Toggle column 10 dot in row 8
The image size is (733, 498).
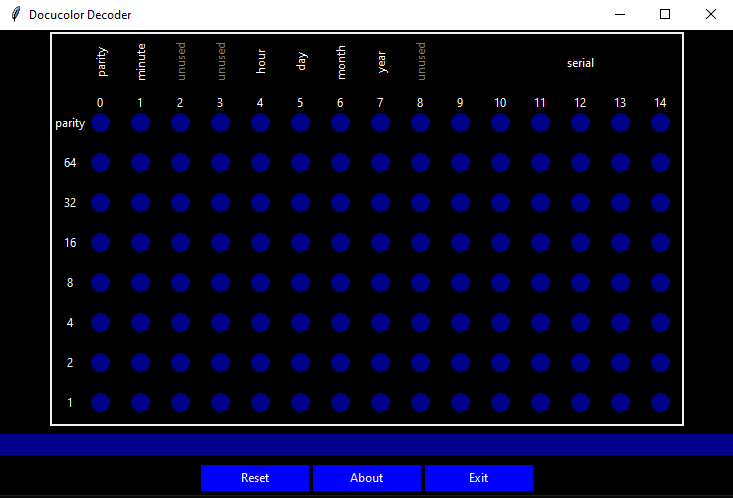tap(500, 282)
